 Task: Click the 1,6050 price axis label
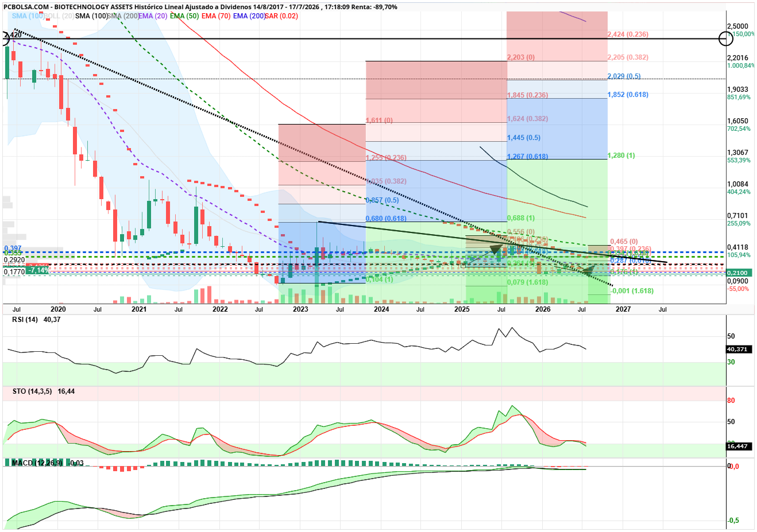[x=737, y=121]
